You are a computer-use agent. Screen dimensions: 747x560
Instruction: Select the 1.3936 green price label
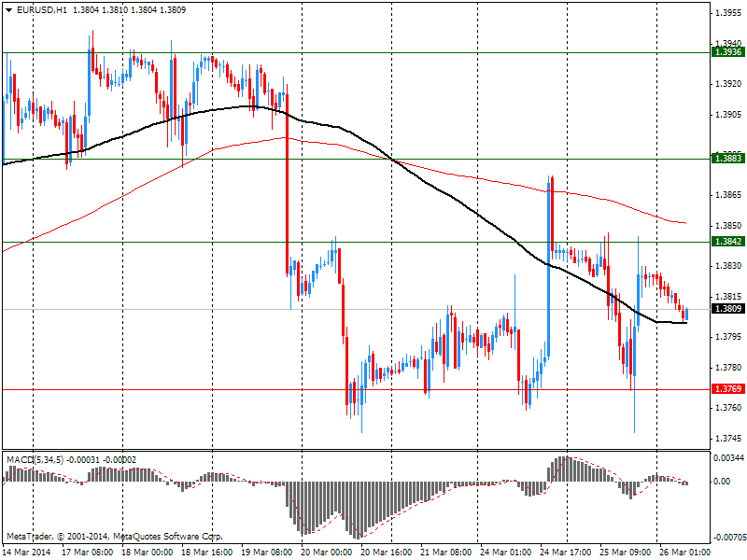click(727, 52)
